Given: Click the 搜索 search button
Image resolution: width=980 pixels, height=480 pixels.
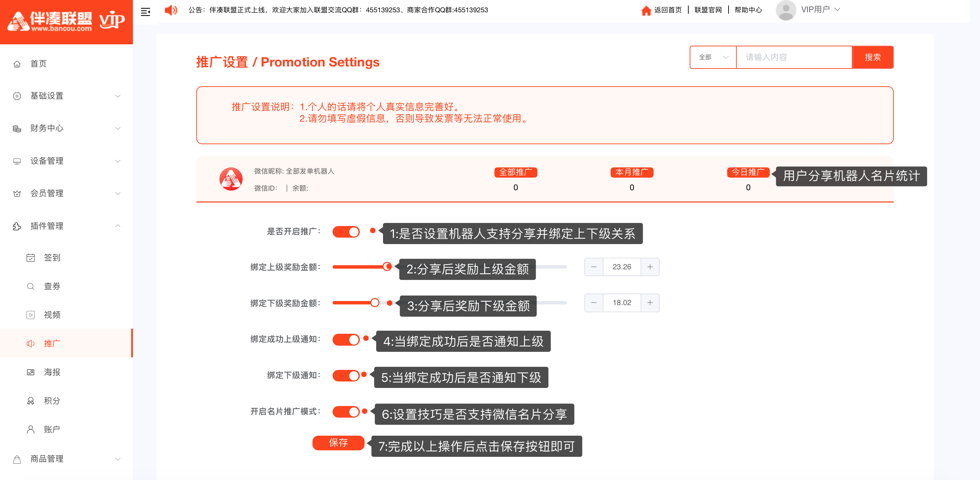Looking at the screenshot, I should click(872, 58).
